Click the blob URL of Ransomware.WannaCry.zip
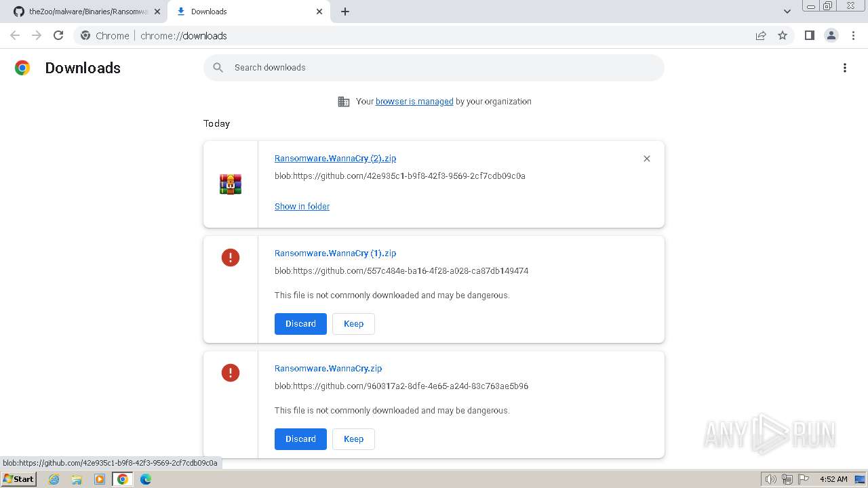Image resolution: width=868 pixels, height=488 pixels. coord(401,386)
